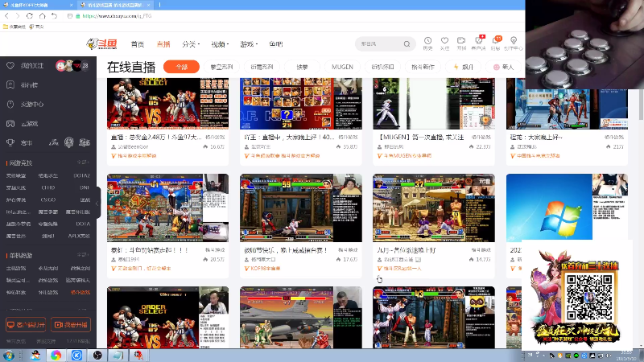Open a new browser tab with plus
644x362 pixels.
pos(159,5)
